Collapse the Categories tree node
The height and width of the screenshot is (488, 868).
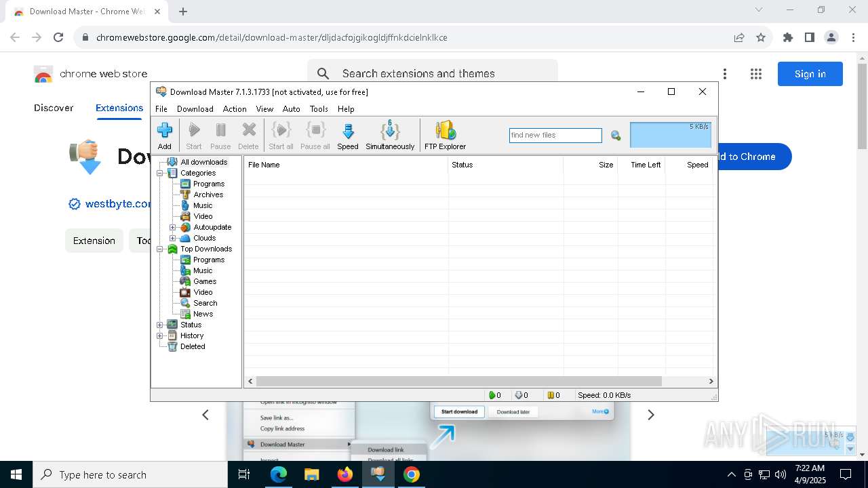[x=160, y=173]
